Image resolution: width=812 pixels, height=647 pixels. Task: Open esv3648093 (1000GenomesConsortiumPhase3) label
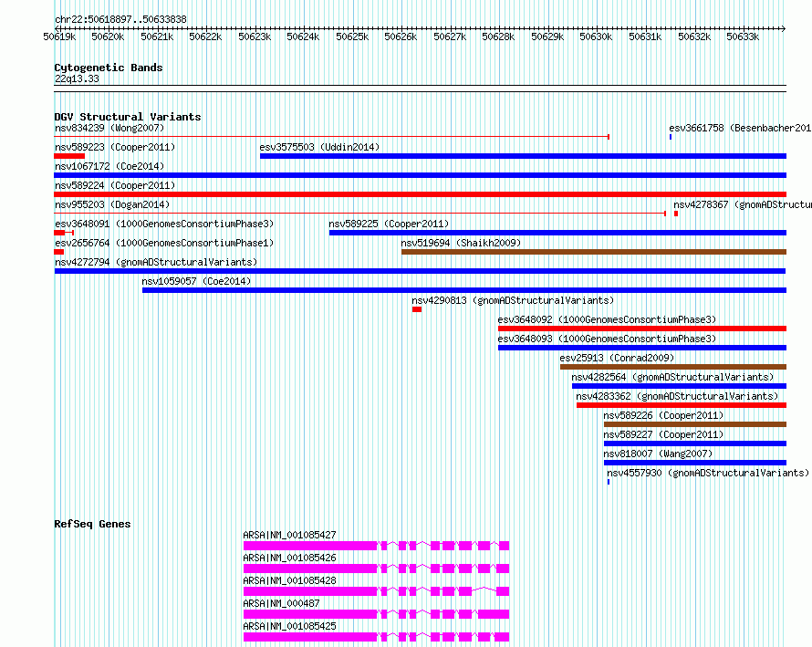pos(607,339)
